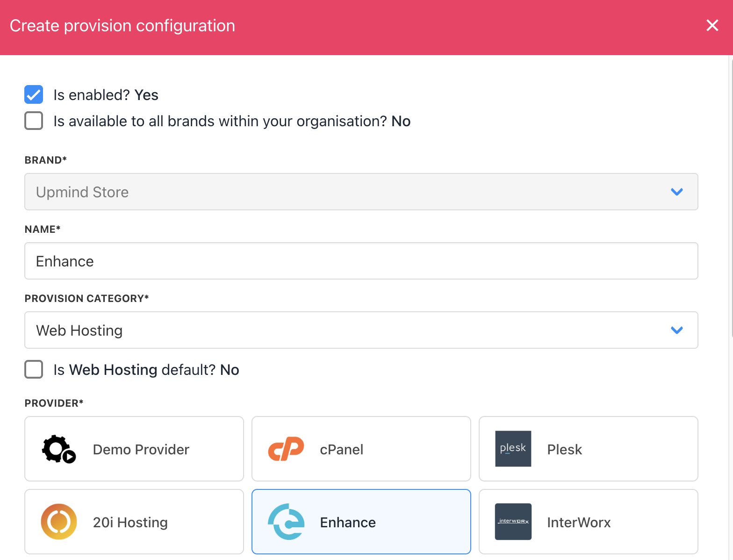Open the Brand dropdown showing Upmind Store
Image resolution: width=733 pixels, height=560 pixels.
[x=361, y=192]
